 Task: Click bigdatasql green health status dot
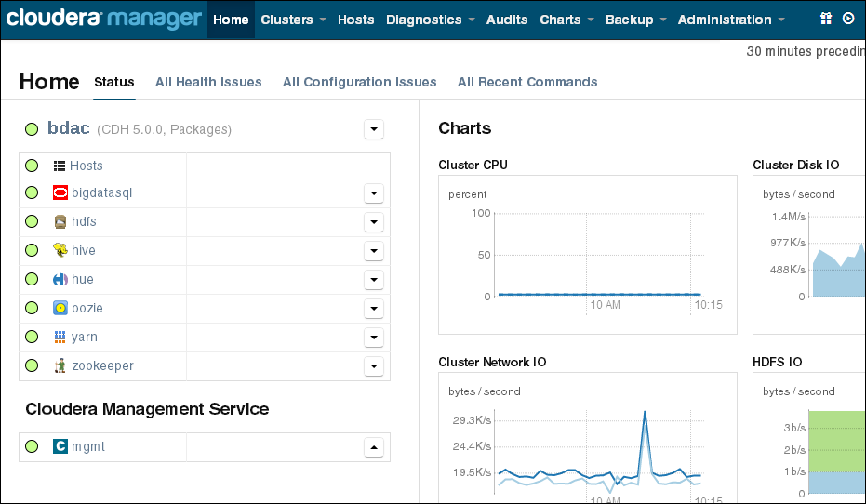[x=32, y=192]
